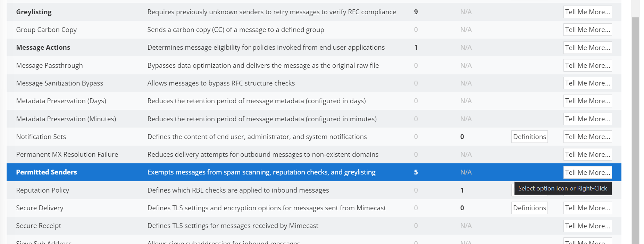Open Definitions for Secure Delivery
Image resolution: width=644 pixels, height=244 pixels.
pos(529,208)
